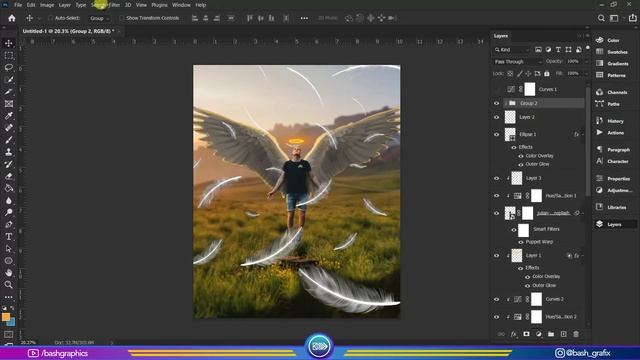Create a new group folder icon
The width and height of the screenshot is (640, 360).
551,334
